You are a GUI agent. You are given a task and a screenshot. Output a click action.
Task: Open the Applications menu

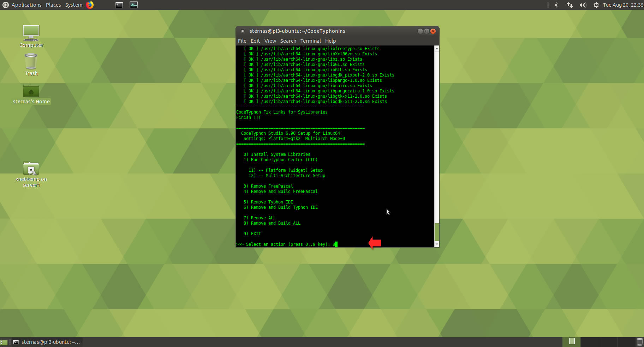26,5
